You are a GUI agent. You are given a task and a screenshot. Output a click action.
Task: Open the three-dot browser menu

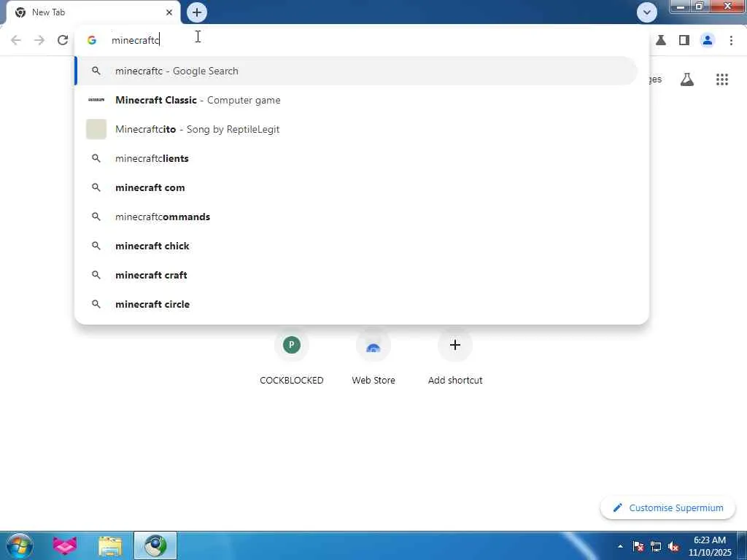731,41
